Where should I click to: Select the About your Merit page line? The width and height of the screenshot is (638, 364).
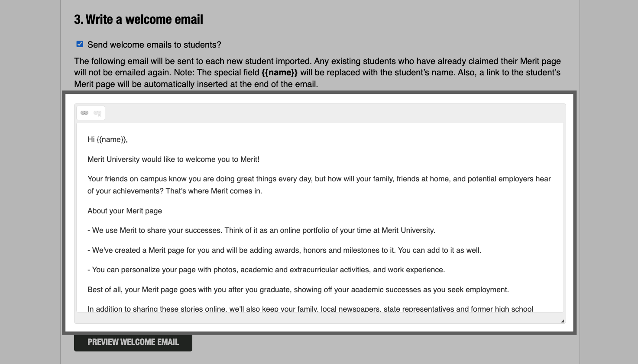[124, 211]
